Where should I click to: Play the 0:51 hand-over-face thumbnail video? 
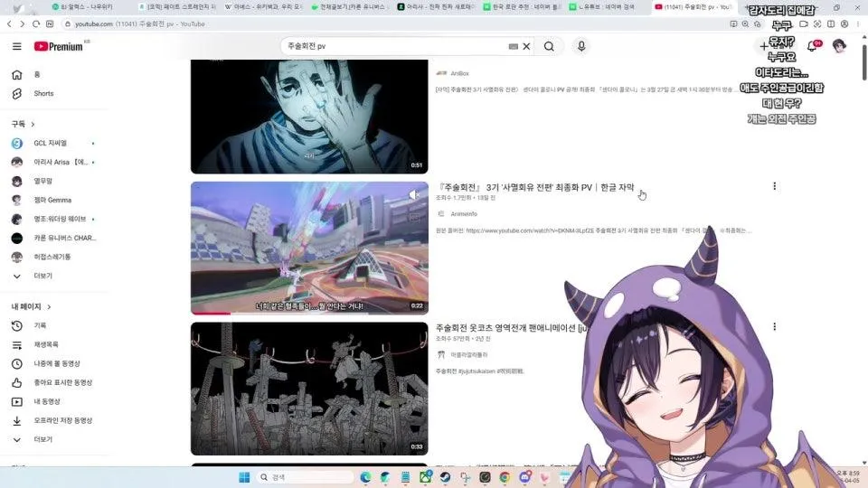point(309,117)
